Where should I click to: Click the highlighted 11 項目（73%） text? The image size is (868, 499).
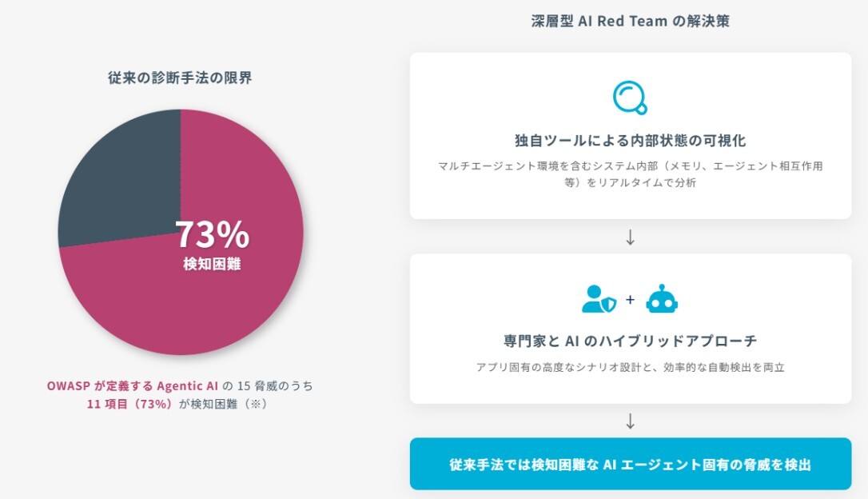[130, 404]
